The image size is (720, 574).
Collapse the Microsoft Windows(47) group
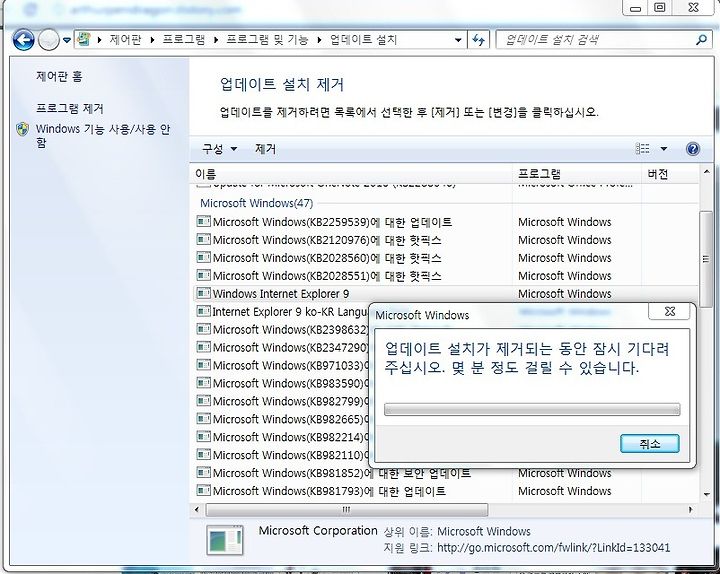click(256, 203)
